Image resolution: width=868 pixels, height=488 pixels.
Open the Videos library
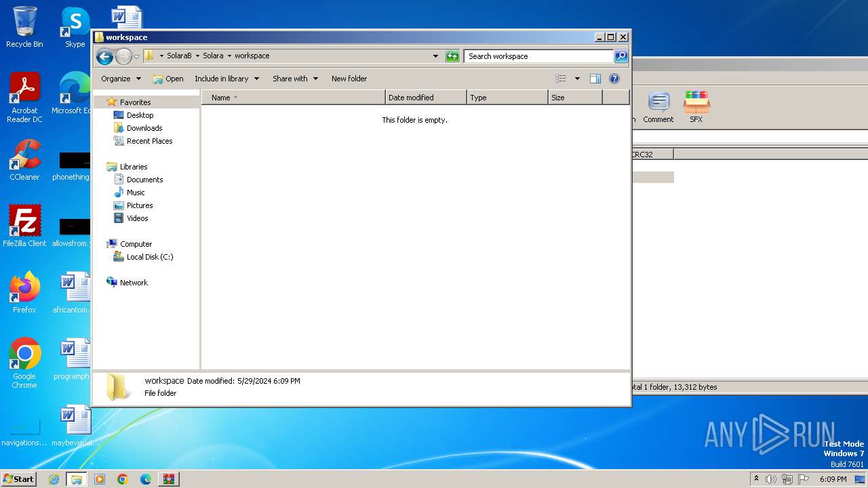(137, 218)
